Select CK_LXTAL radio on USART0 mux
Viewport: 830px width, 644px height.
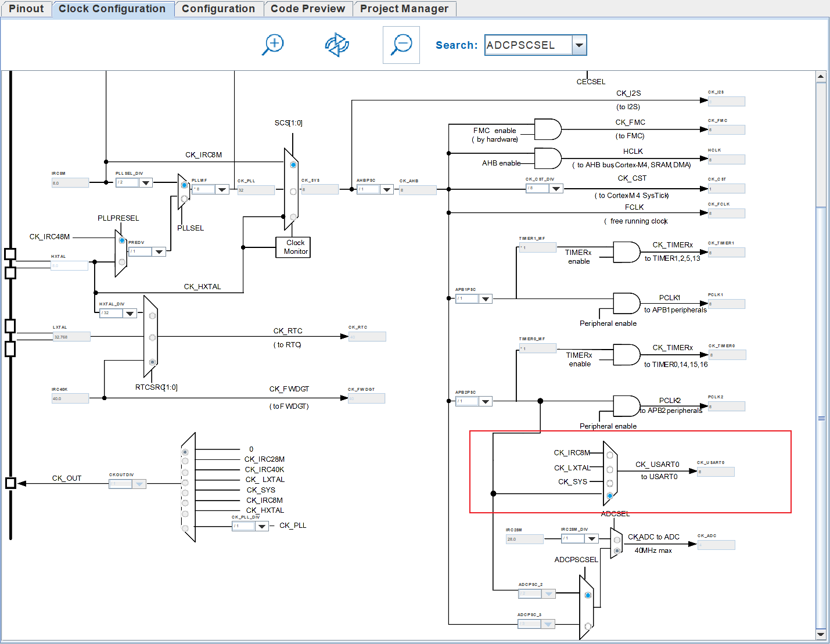610,470
